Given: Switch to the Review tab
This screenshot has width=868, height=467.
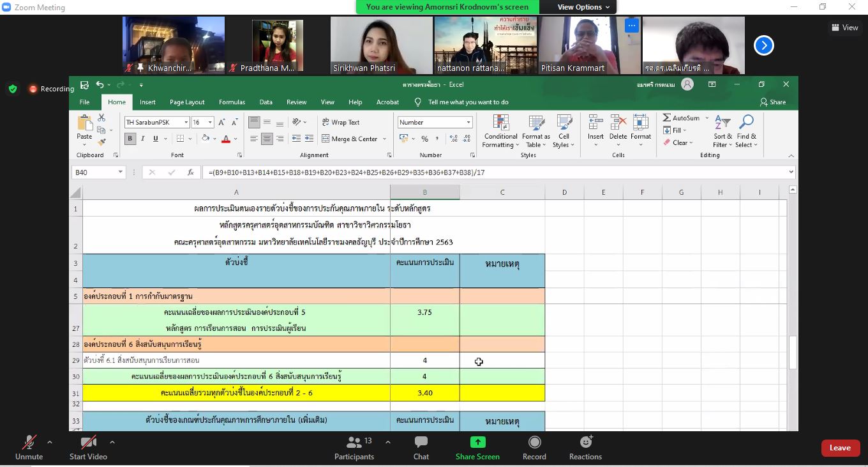Looking at the screenshot, I should [296, 102].
